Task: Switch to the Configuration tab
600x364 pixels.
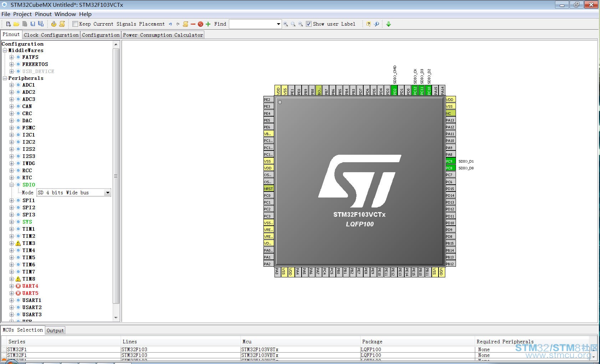Action: (x=101, y=35)
